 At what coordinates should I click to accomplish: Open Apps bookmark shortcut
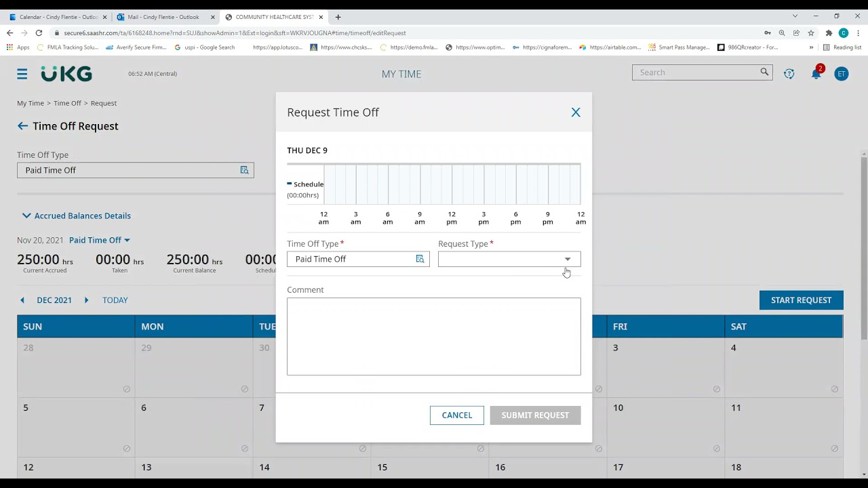18,47
